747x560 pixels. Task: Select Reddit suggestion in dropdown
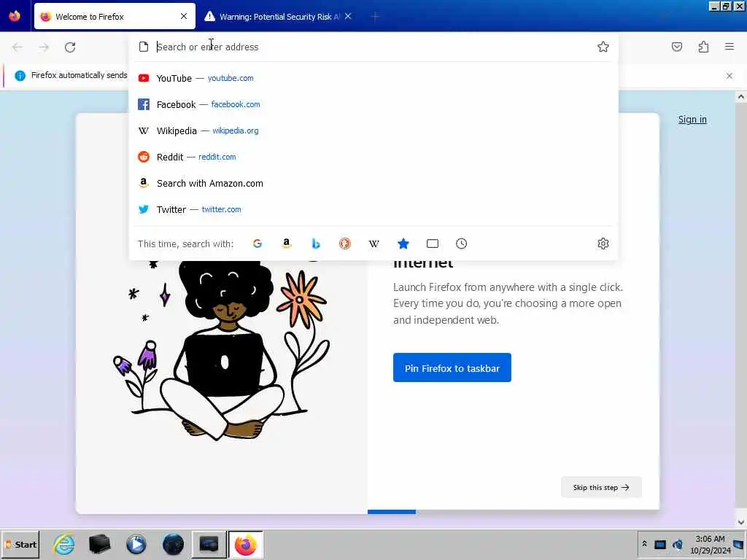pos(373,157)
